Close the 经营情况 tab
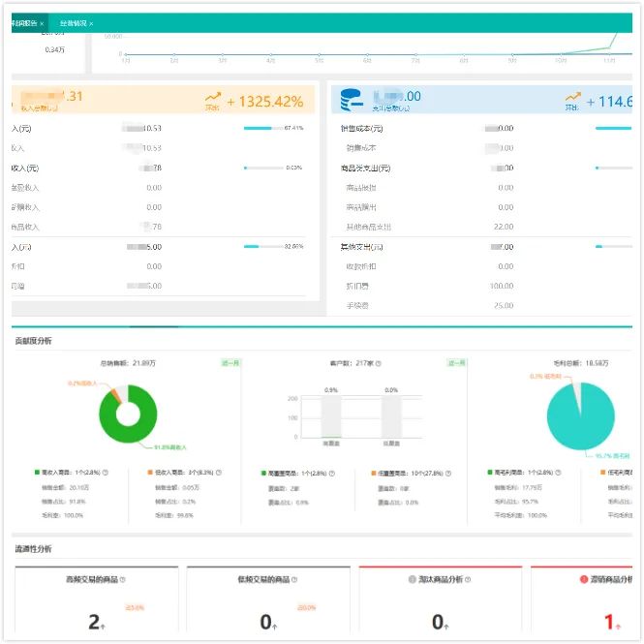This screenshot has height=644, width=644. point(91,22)
